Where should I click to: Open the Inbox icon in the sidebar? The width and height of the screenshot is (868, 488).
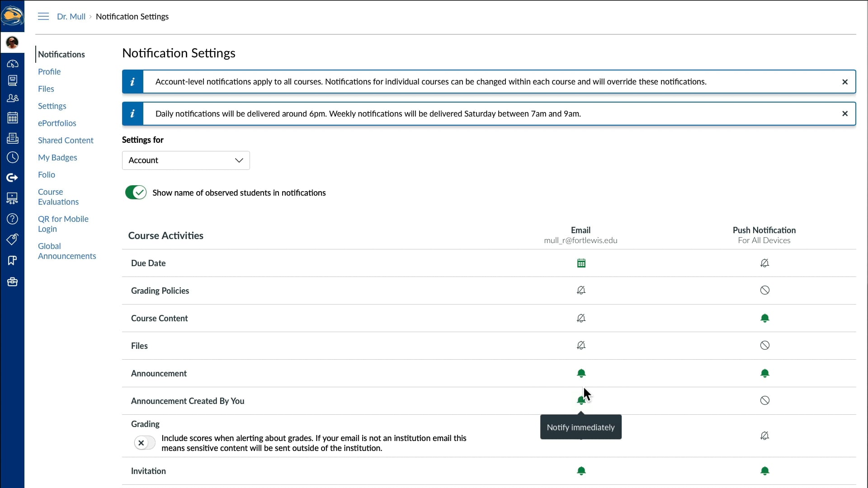[x=12, y=138]
